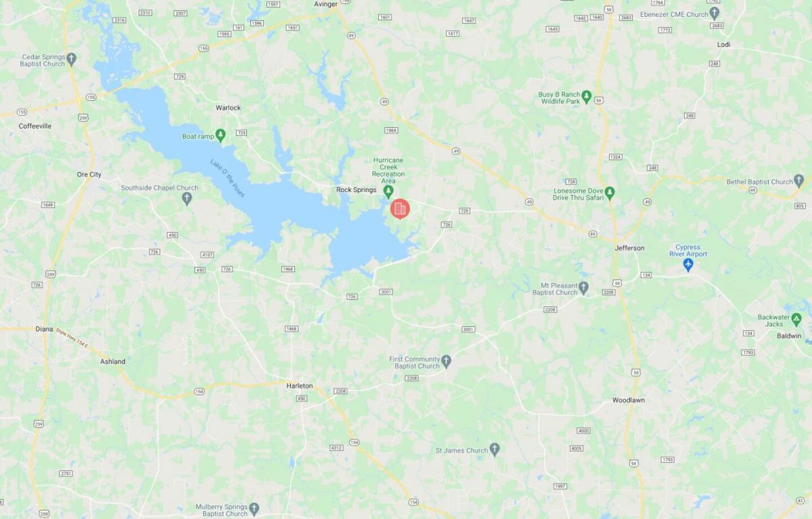Select the Hurricane Creek Recreation Area pin
Image resolution: width=812 pixels, height=519 pixels.
[x=388, y=191]
